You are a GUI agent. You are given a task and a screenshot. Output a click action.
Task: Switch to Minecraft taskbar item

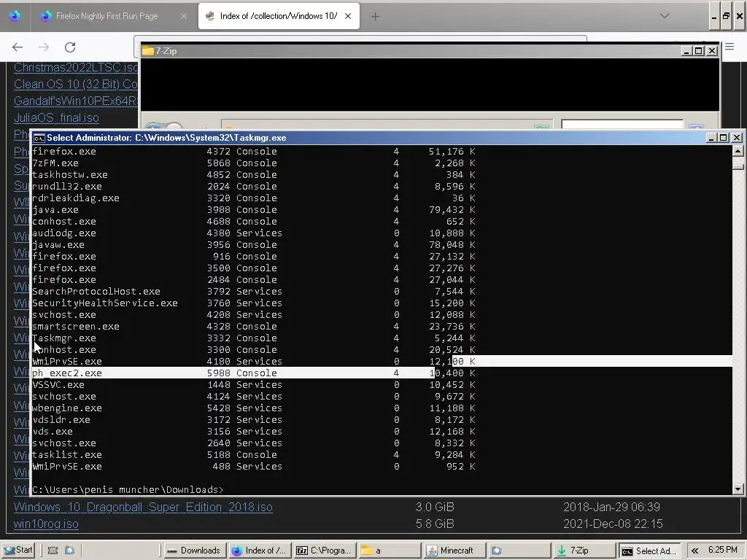coord(455,551)
